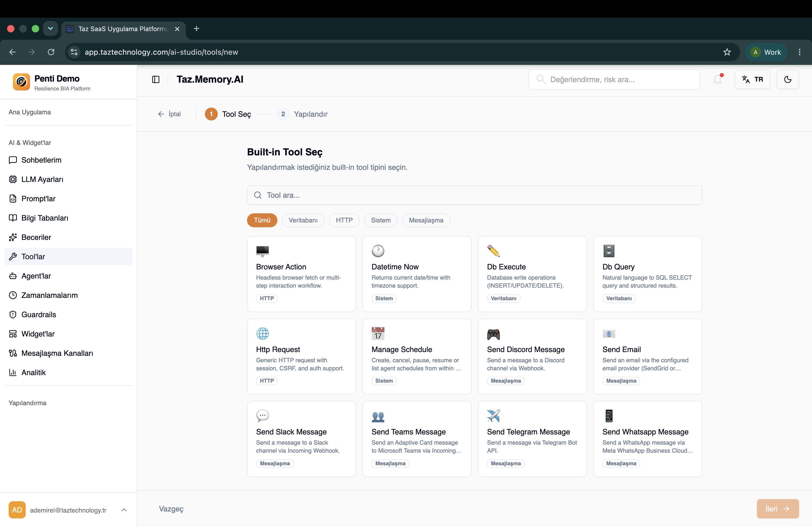Click the Yapılandır step two
812x527 pixels.
302,114
